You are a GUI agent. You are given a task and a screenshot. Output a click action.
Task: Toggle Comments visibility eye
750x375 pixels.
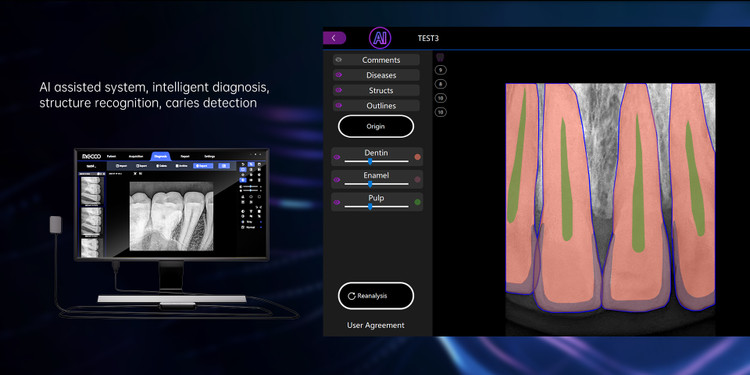[x=339, y=60]
